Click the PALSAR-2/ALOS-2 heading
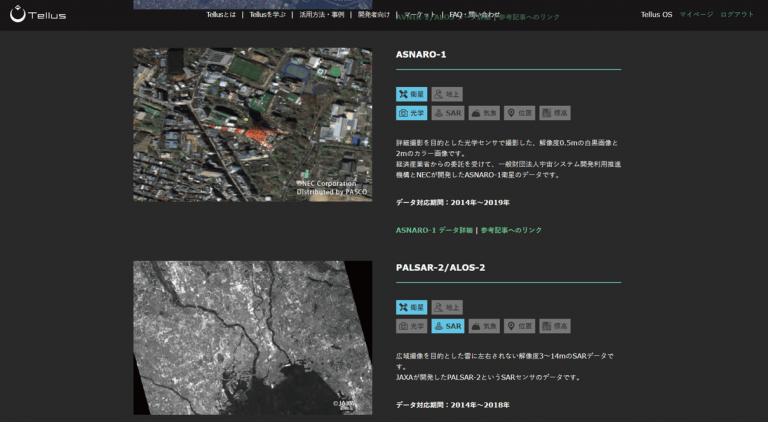 click(440, 267)
